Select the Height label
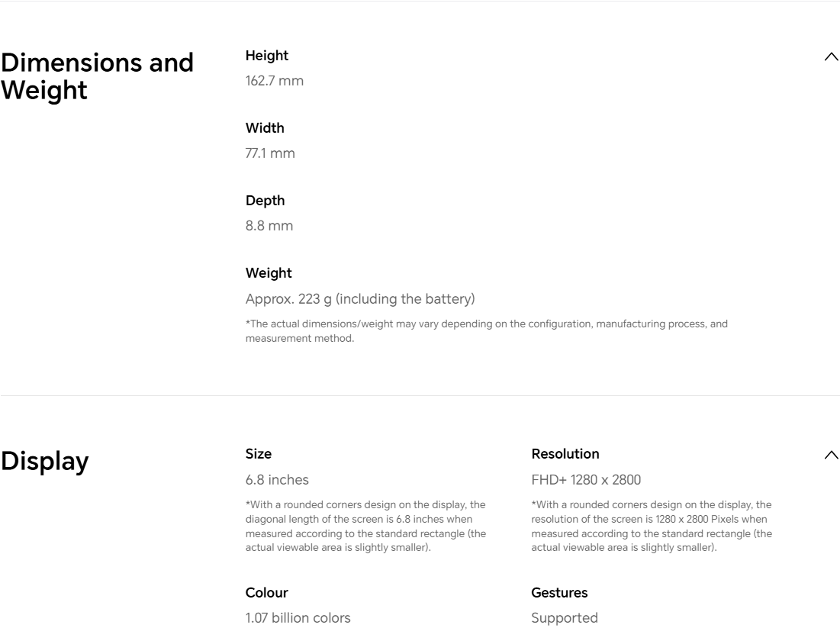 coord(267,56)
